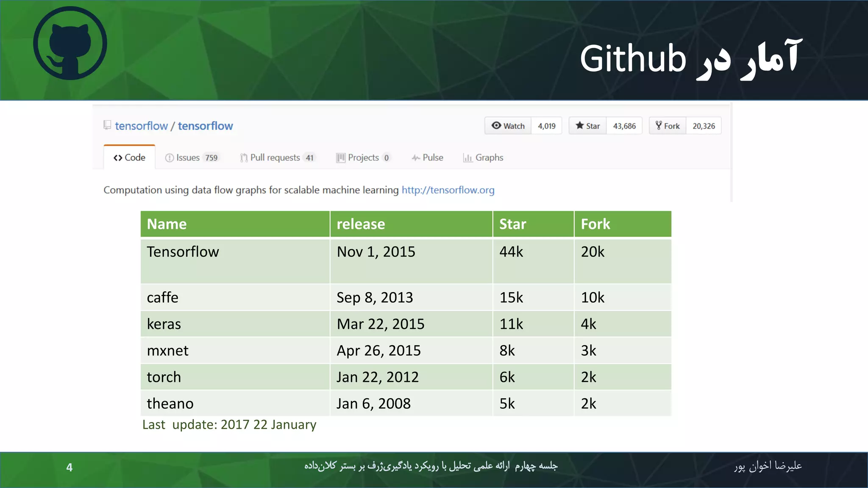This screenshot has height=488, width=868.
Task: Select the 8k star cell
Action: 533,350
